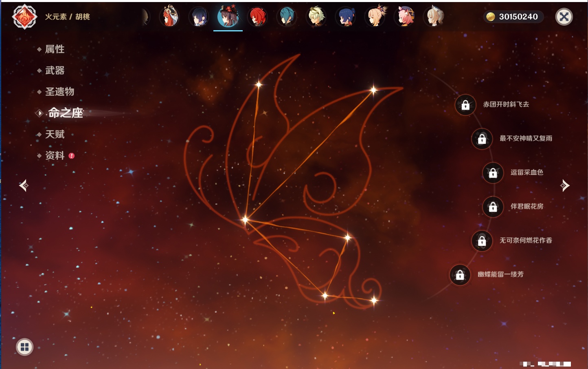Image resolution: width=588 pixels, height=369 pixels.
Task: Open the locked constellation 无可奈何燃花作香 icon
Action: (482, 241)
